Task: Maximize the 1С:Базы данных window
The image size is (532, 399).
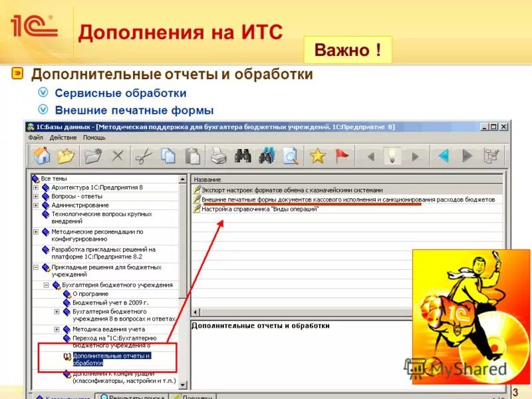Action: (493, 126)
